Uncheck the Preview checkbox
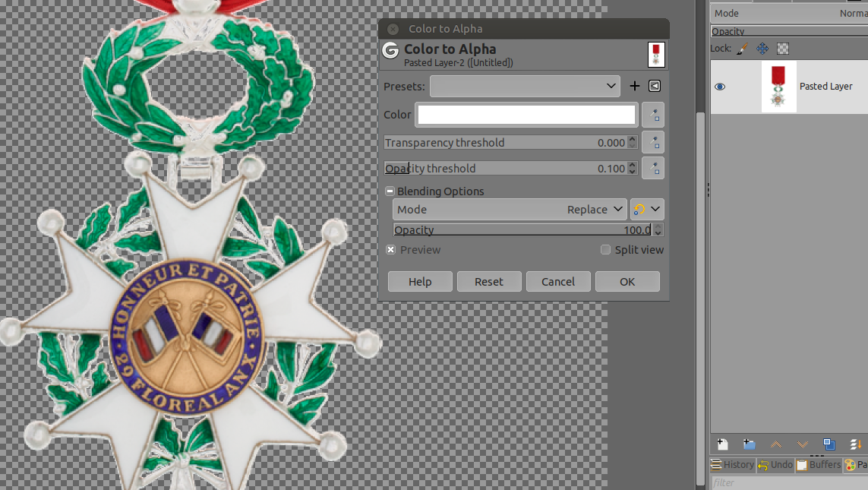 click(x=391, y=250)
